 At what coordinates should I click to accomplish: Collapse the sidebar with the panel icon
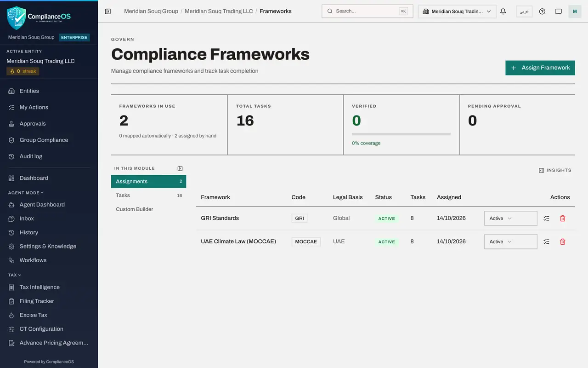click(x=108, y=11)
